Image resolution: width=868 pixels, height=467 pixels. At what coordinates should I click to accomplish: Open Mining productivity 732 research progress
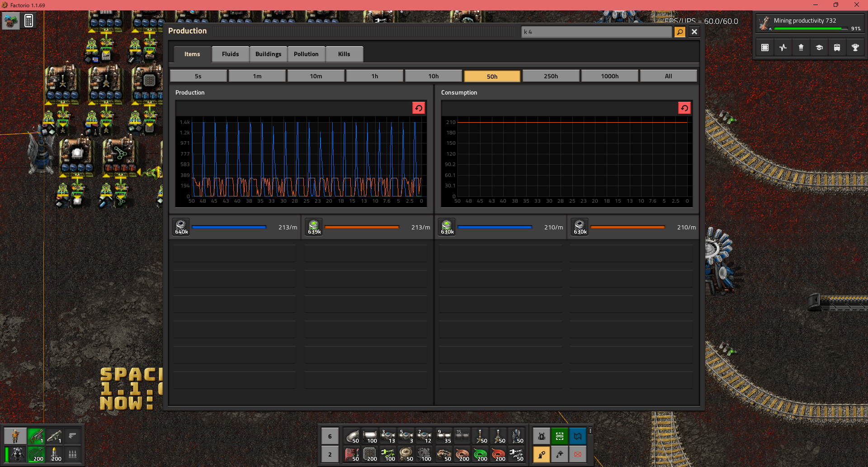tap(809, 24)
